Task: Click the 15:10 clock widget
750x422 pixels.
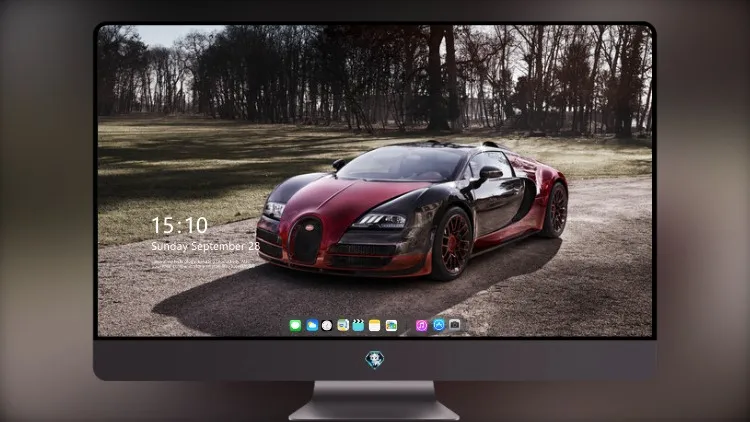Action: [179, 225]
